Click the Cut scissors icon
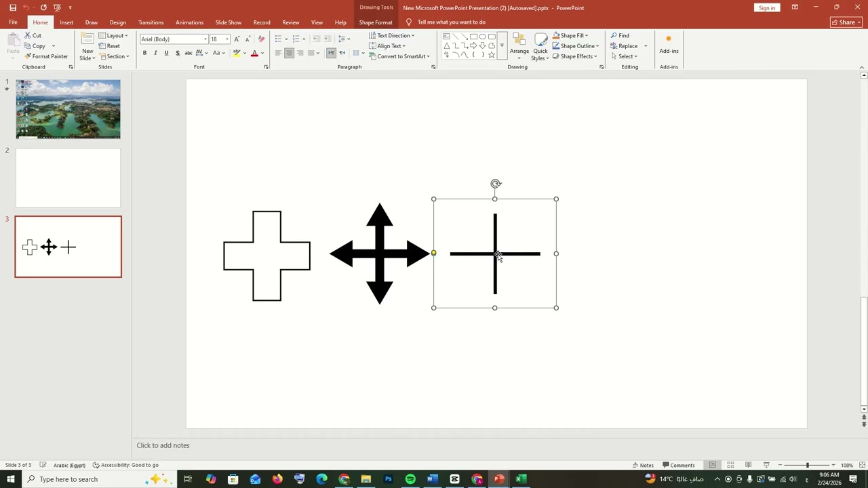The image size is (868, 488). (x=28, y=35)
